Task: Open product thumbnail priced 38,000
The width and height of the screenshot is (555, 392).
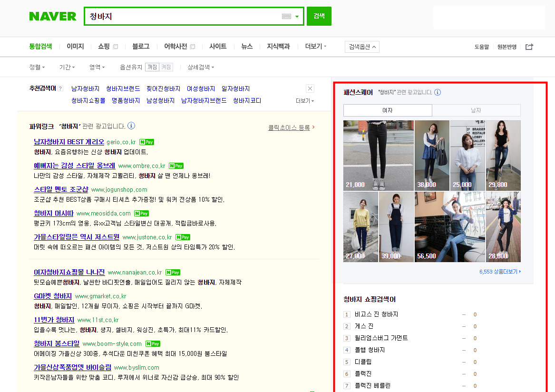Action: click(432, 156)
